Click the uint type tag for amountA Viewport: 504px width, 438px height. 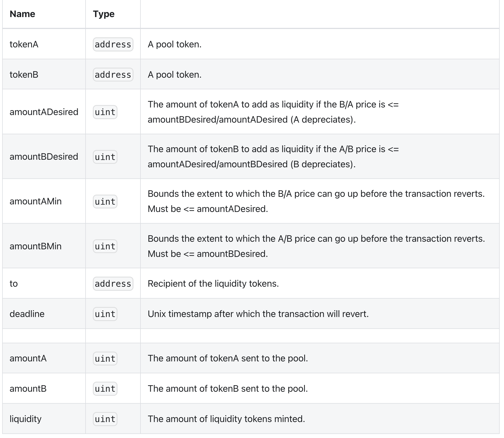coord(105,359)
